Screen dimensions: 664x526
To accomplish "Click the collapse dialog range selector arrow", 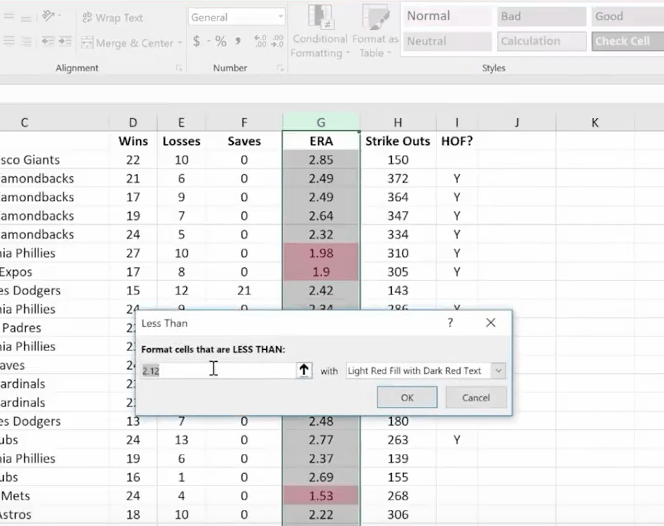I will pyautogui.click(x=304, y=370).
